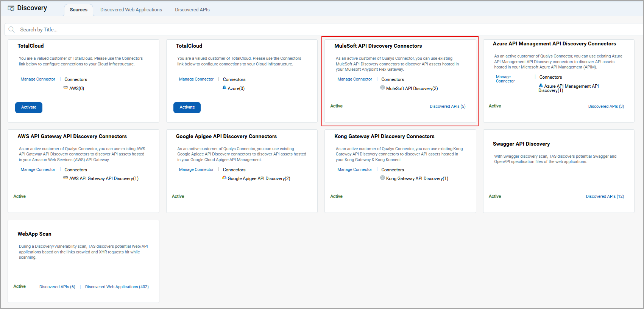644x309 pixels.
Task: Click Active status in Azure API Management card
Action: click(x=495, y=106)
